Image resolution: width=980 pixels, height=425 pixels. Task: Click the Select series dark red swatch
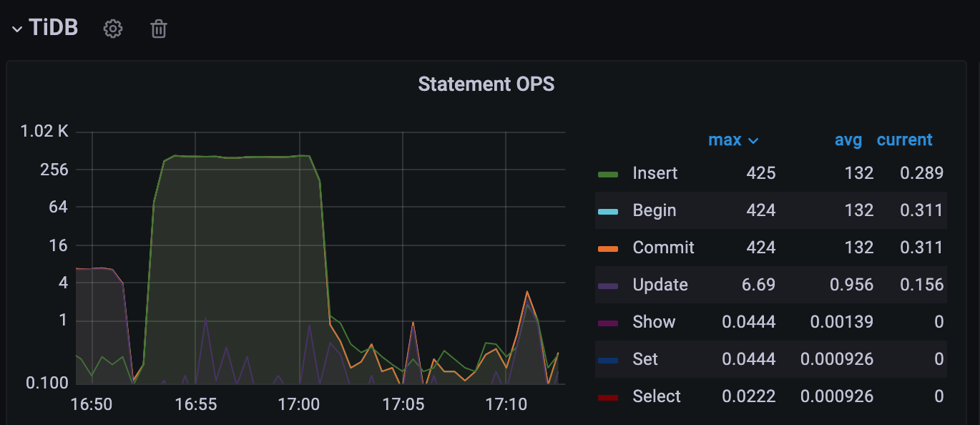(607, 397)
